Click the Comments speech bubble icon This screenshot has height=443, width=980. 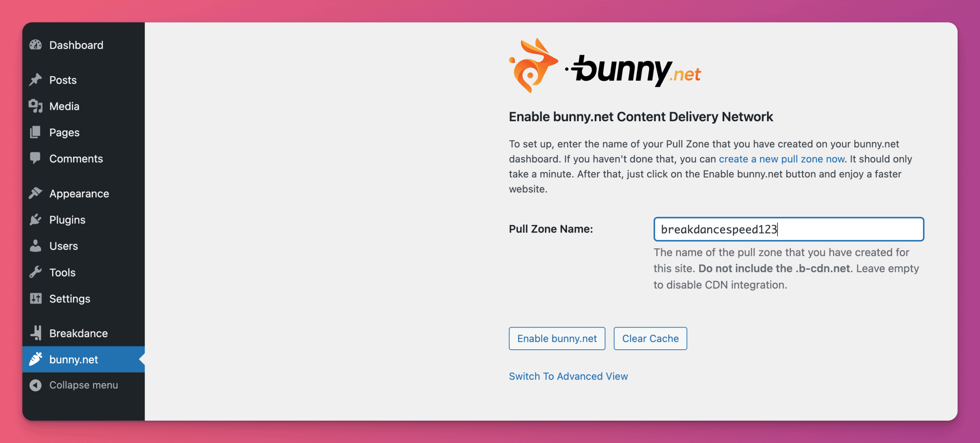(x=35, y=158)
